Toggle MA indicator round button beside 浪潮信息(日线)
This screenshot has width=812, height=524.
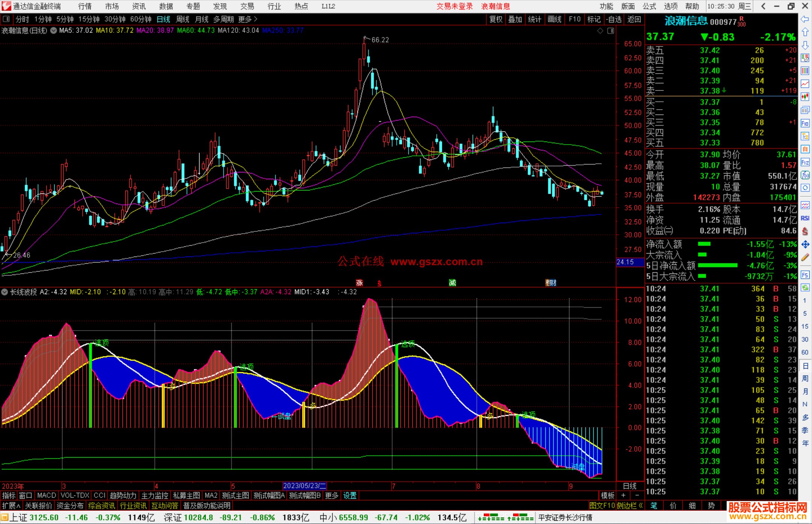54,30
